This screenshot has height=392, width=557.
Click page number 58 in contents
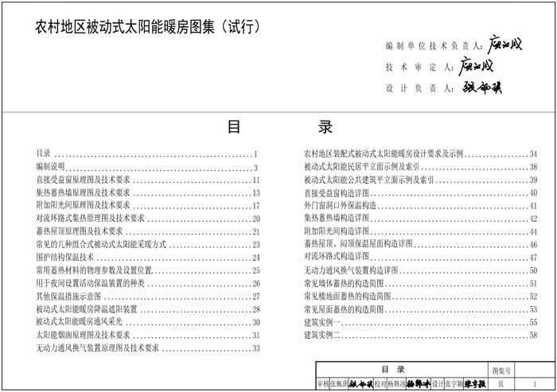(534, 335)
